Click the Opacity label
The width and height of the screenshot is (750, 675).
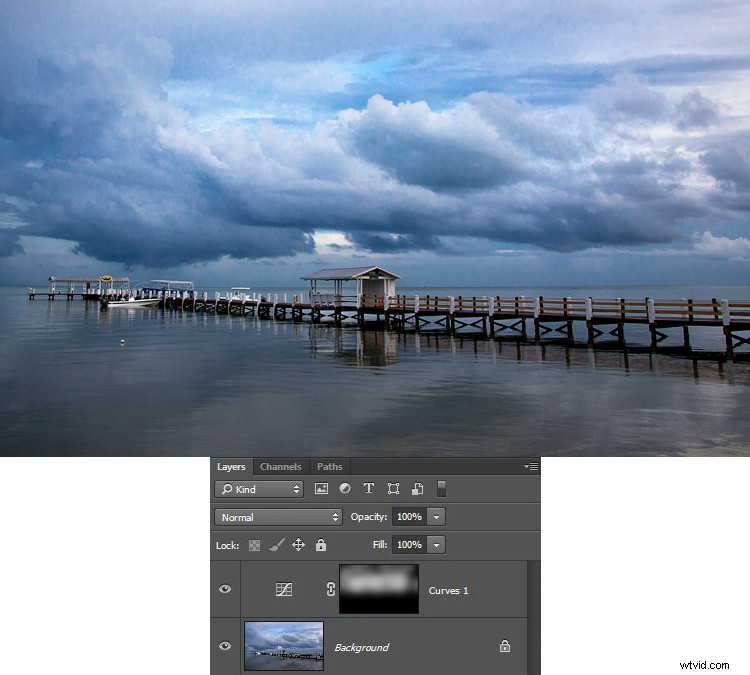click(368, 517)
